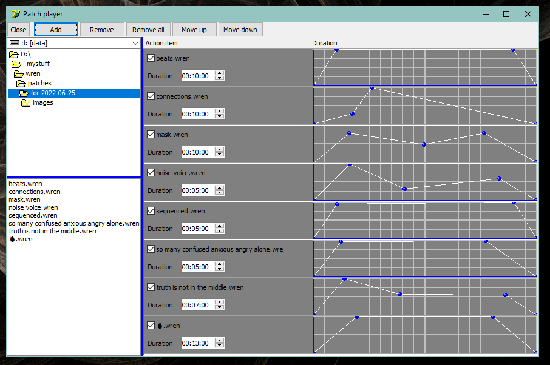Image resolution: width=550 pixels, height=365 pixels.
Task: Click the mask.wren duration spinner arrows
Action: pyautogui.click(x=220, y=152)
